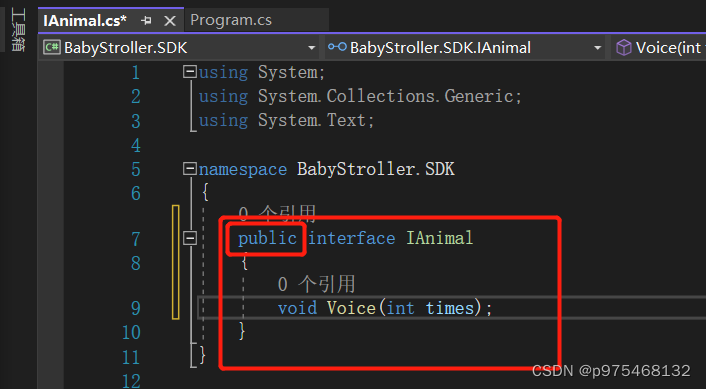Image resolution: width=706 pixels, height=389 pixels.
Task: Open the toolbox side panel (工具箱)
Action: 18,30
